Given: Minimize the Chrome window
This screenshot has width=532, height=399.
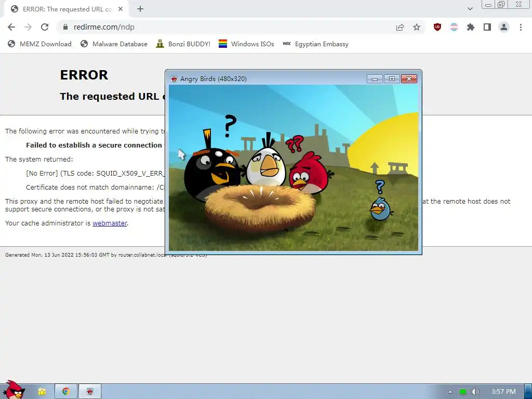Looking at the screenshot, I should click(488, 4).
